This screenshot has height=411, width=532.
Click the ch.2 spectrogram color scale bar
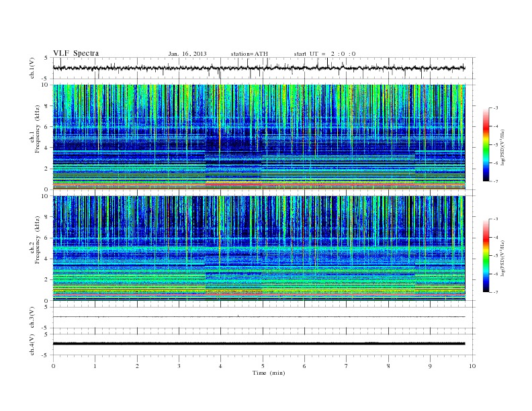486,255
